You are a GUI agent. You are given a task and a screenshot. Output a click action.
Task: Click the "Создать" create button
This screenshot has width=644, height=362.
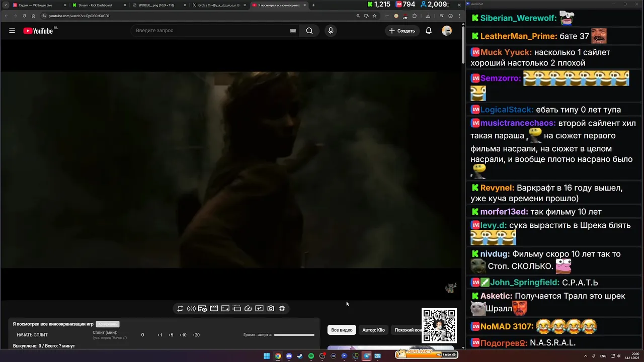(403, 31)
